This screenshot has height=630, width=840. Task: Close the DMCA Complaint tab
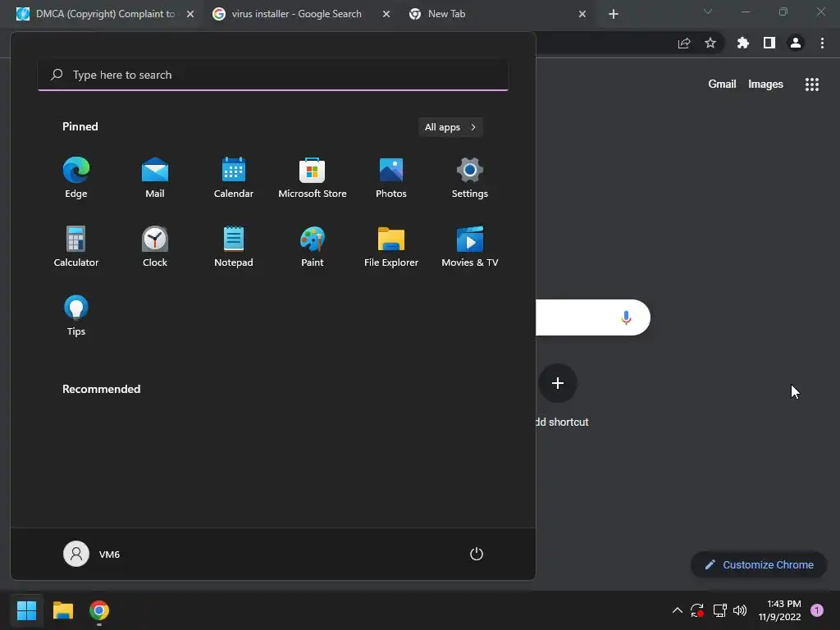(x=190, y=14)
